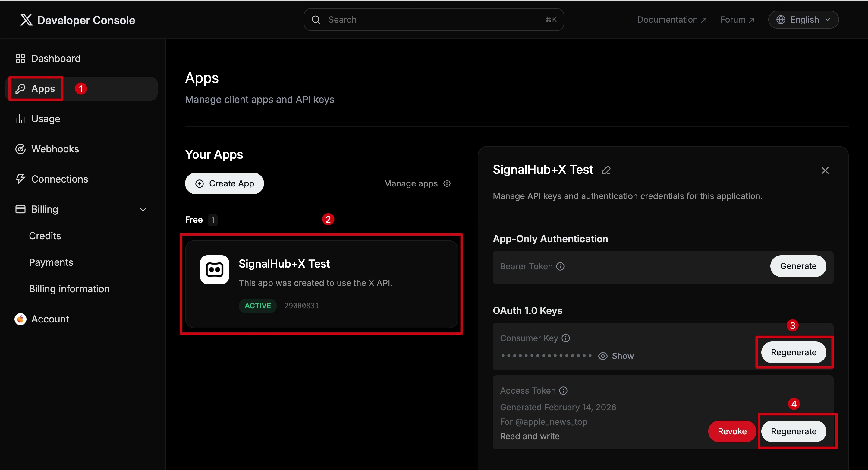This screenshot has height=470, width=868.
Task: Click the Apps key icon
Action: coord(20,88)
